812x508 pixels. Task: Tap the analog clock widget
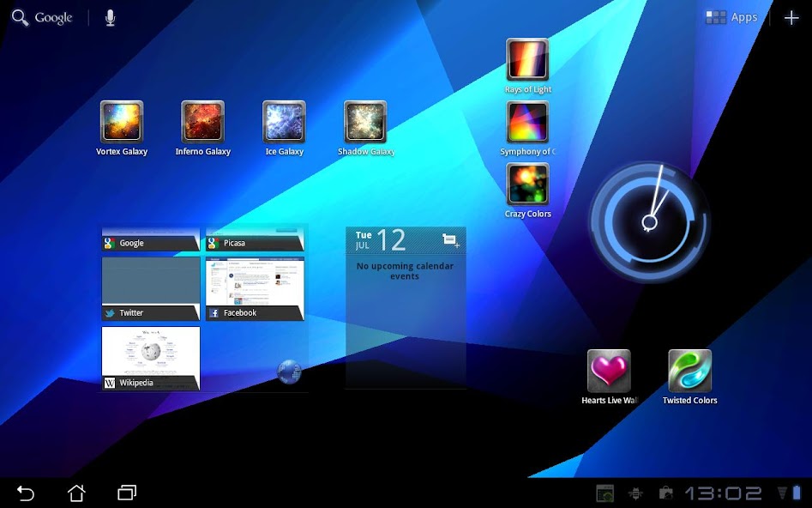coord(649,222)
